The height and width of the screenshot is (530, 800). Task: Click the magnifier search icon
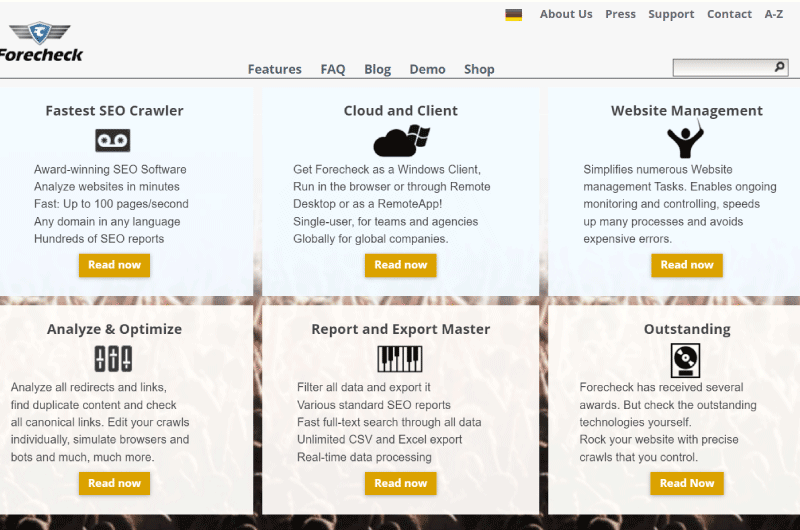tap(779, 67)
